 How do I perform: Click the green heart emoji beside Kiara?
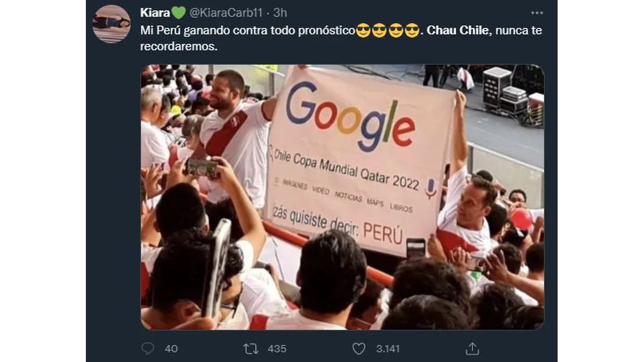click(x=178, y=12)
